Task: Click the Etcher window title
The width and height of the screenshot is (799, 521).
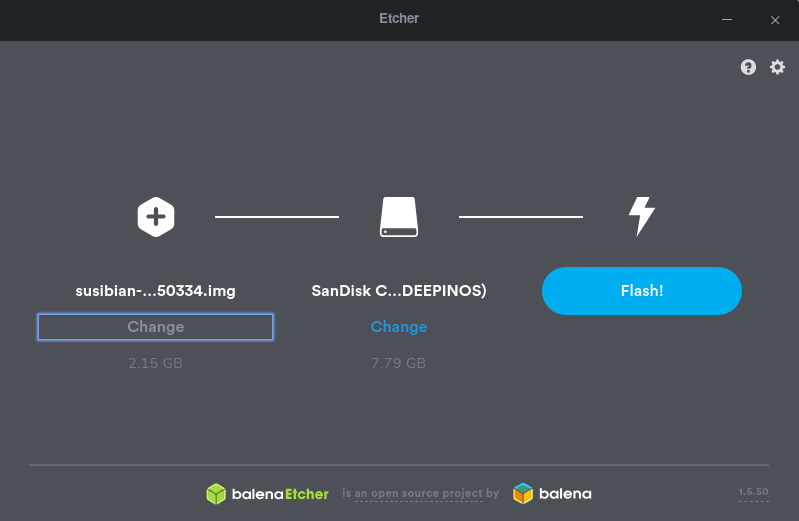Action: pos(399,18)
